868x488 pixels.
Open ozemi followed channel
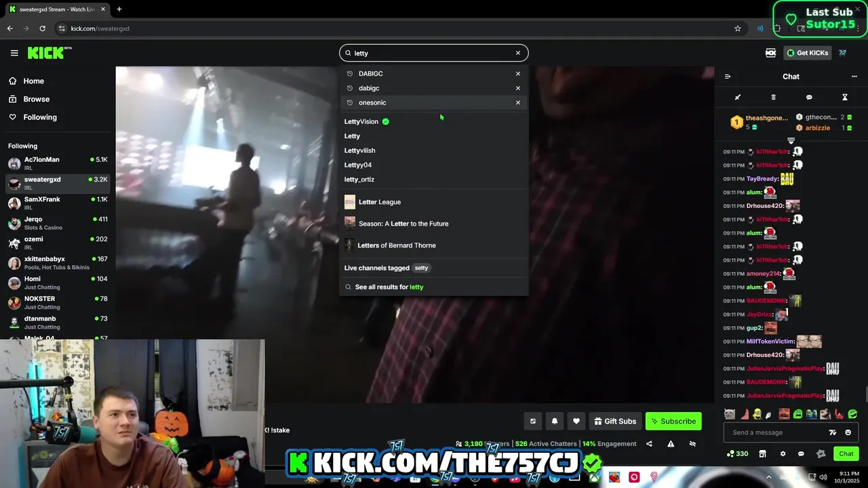coord(58,243)
